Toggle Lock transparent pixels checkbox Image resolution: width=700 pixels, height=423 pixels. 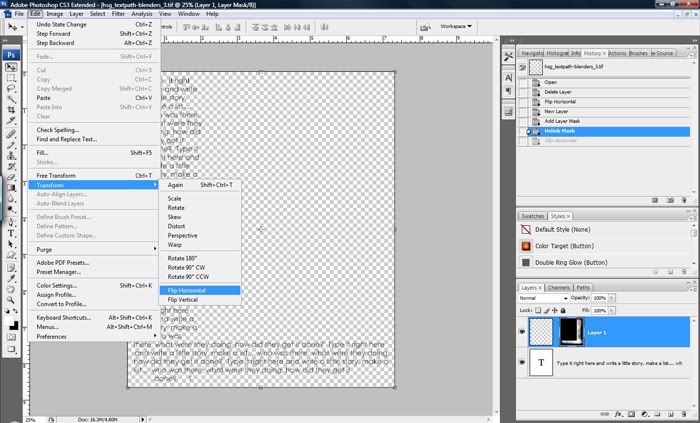point(538,310)
